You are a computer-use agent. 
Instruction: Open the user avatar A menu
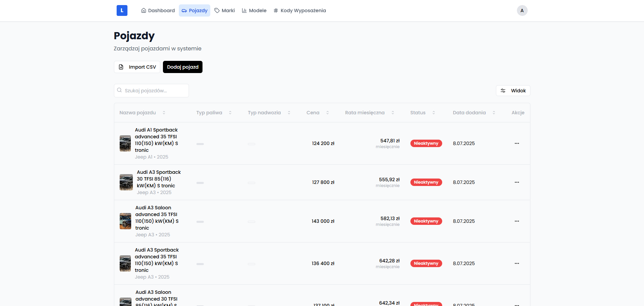[x=522, y=10]
